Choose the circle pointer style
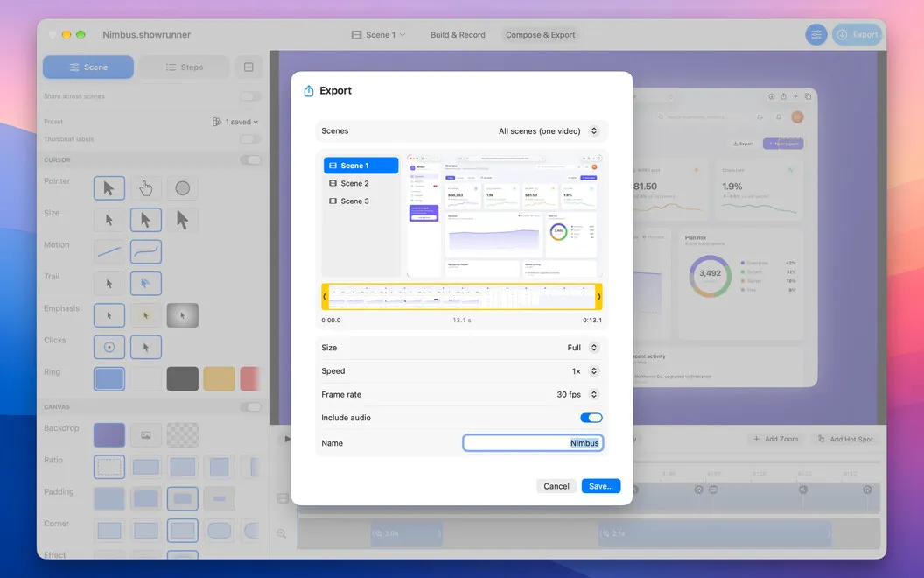The image size is (924, 578). pos(183,188)
